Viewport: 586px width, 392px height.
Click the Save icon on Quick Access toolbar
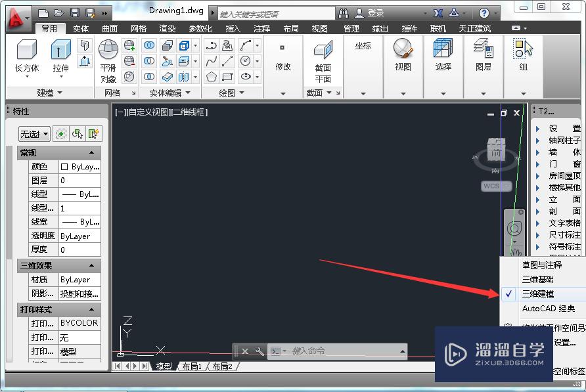click(74, 12)
